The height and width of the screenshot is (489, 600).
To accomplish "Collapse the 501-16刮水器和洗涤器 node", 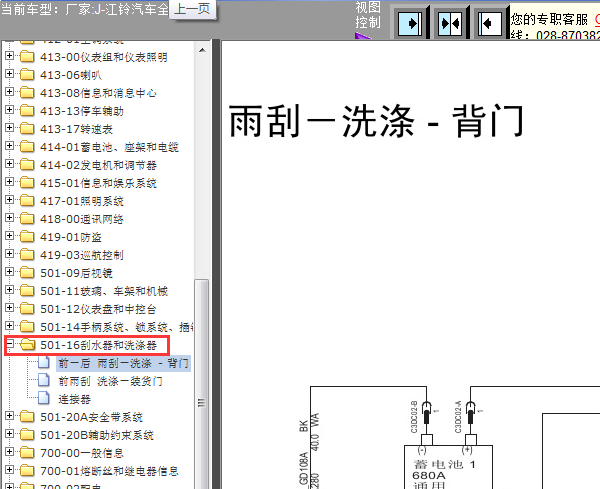I will coord(9,344).
